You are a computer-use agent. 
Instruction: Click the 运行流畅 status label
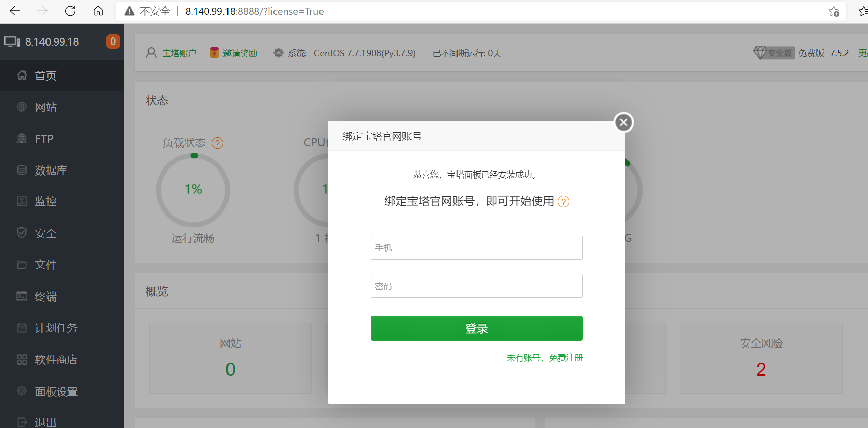pyautogui.click(x=193, y=238)
